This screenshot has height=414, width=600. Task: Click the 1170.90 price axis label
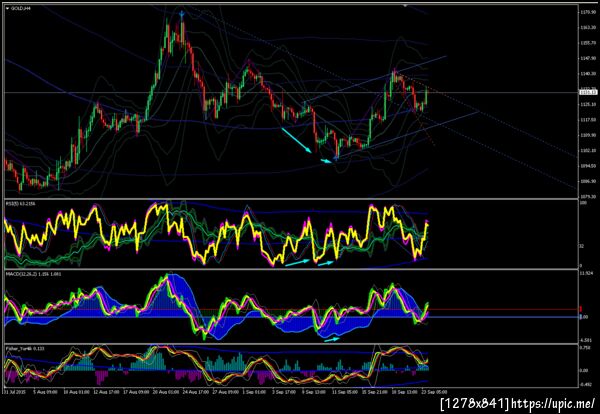tap(587, 13)
